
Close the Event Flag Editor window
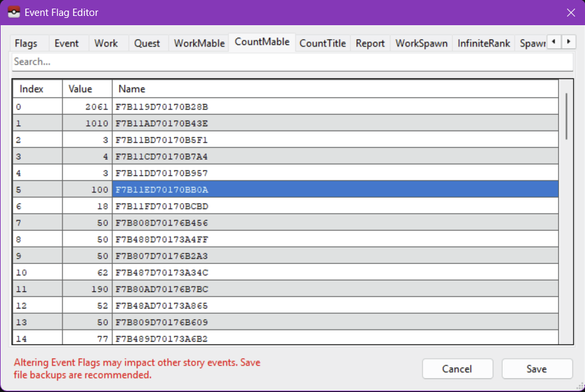tap(570, 13)
